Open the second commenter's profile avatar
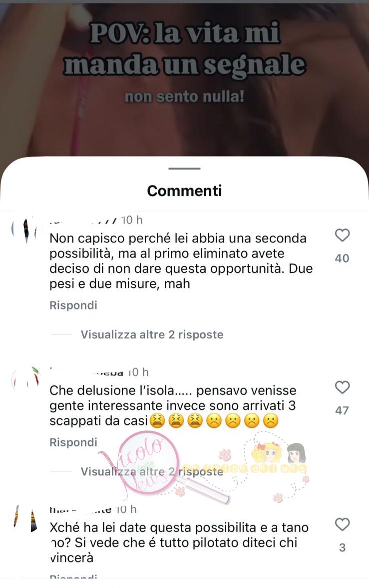 click(25, 378)
